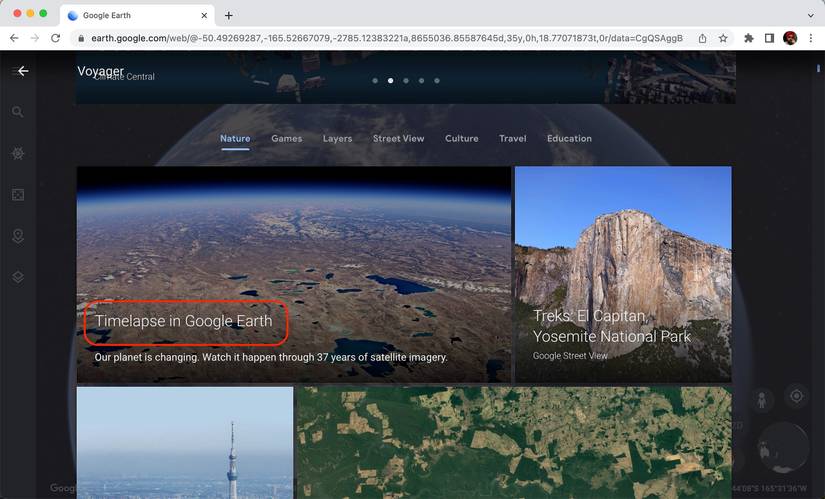The image size is (825, 499).
Task: Click the Climate Central banner at top
Action: pos(406,77)
